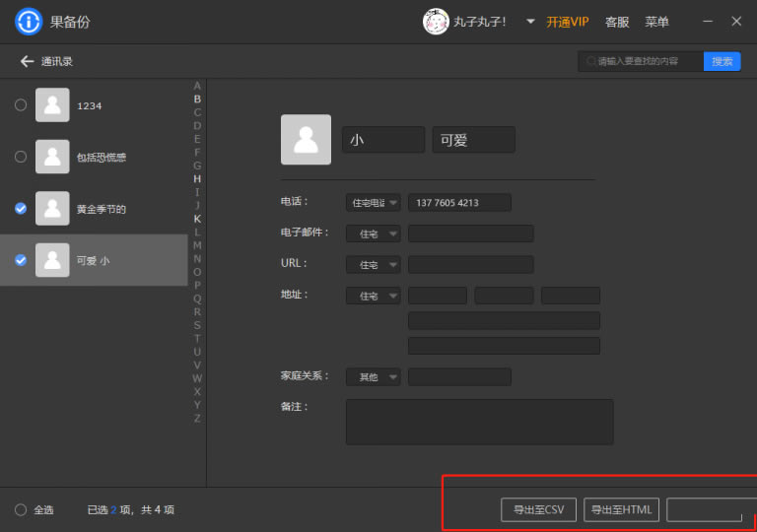The width and height of the screenshot is (757, 532).
Task: Uncheck the 黄金季节的 contact checkbox
Action: (21, 209)
